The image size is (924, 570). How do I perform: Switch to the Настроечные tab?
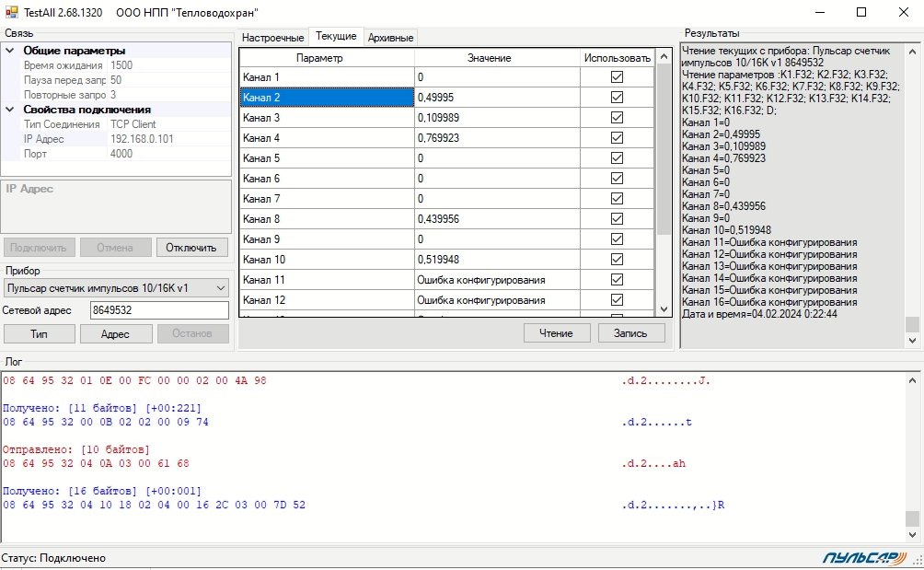(x=272, y=38)
